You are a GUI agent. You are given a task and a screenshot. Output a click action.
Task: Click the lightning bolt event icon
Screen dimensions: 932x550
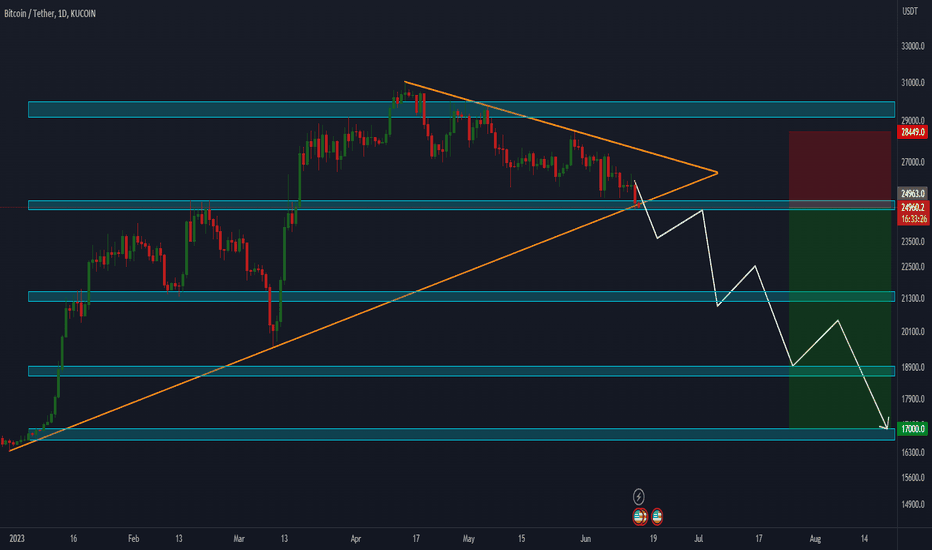[638, 496]
